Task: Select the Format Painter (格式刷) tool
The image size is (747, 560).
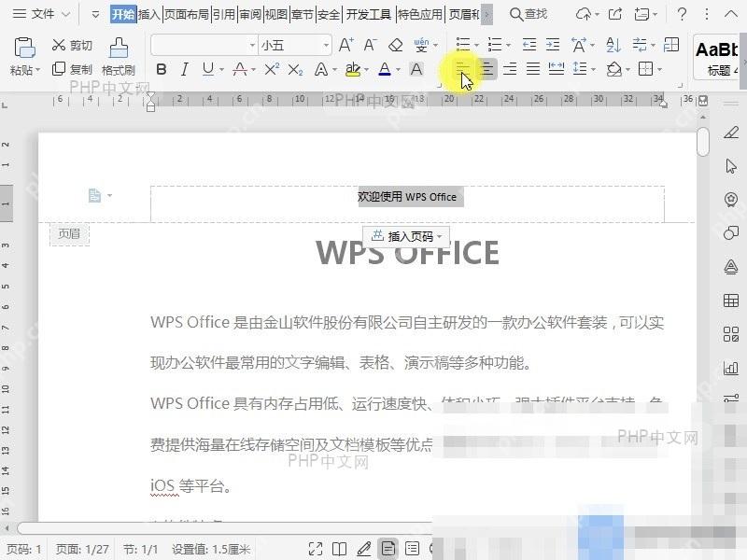Action: pyautogui.click(x=119, y=57)
